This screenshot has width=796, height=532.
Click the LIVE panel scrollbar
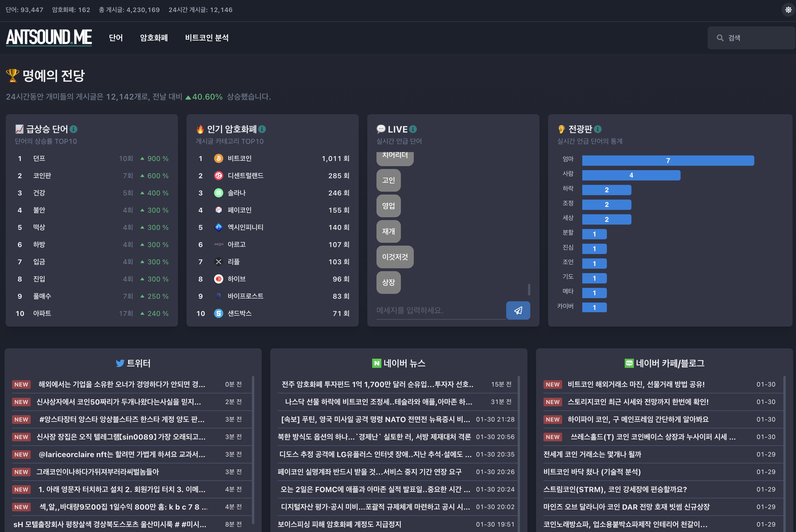pos(529,290)
